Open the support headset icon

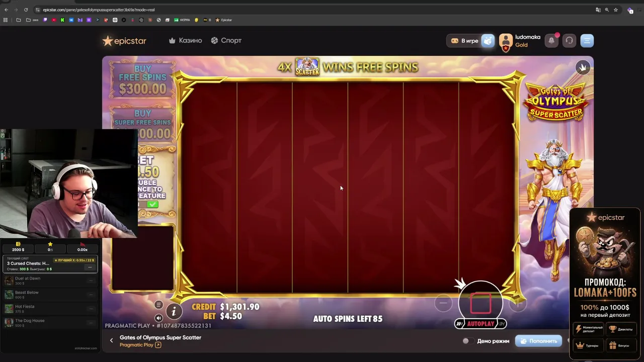[x=569, y=41]
